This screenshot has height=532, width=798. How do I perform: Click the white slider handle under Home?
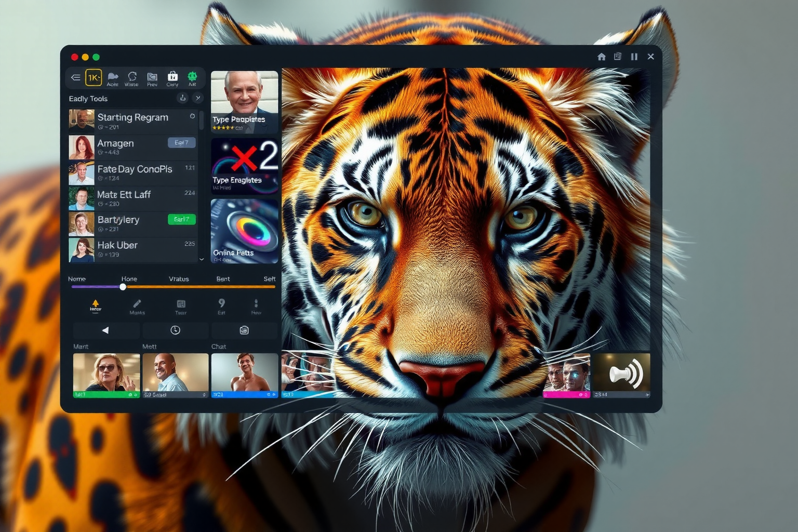point(123,287)
